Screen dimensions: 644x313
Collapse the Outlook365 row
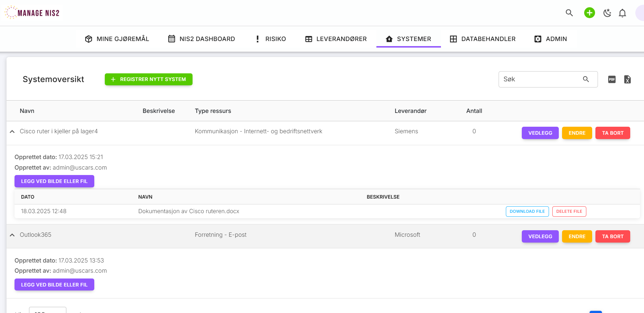tap(12, 235)
